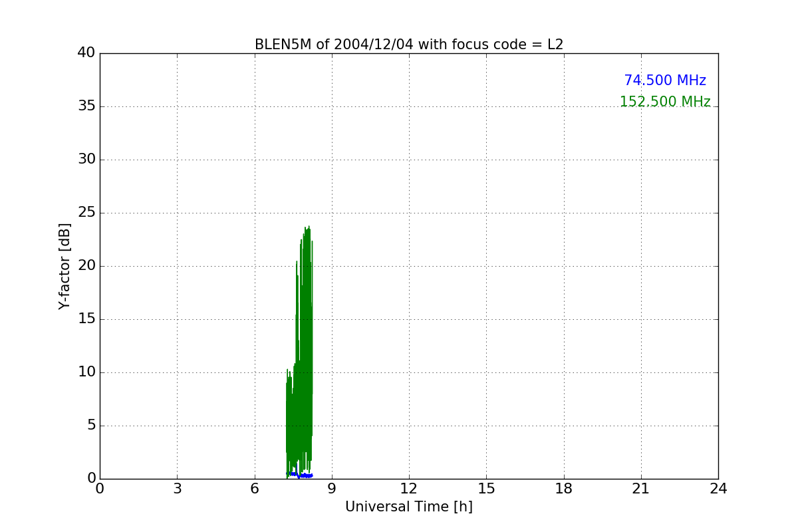Click the x-axis tick label 9
Viewport: 798px width, 532px height.
pyautogui.click(x=332, y=489)
